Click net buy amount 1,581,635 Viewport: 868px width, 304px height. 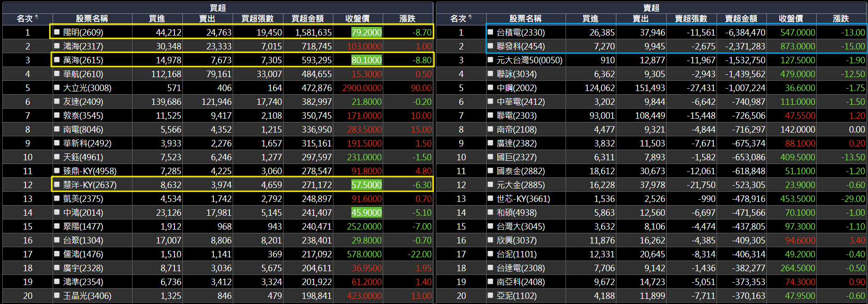[x=313, y=32]
